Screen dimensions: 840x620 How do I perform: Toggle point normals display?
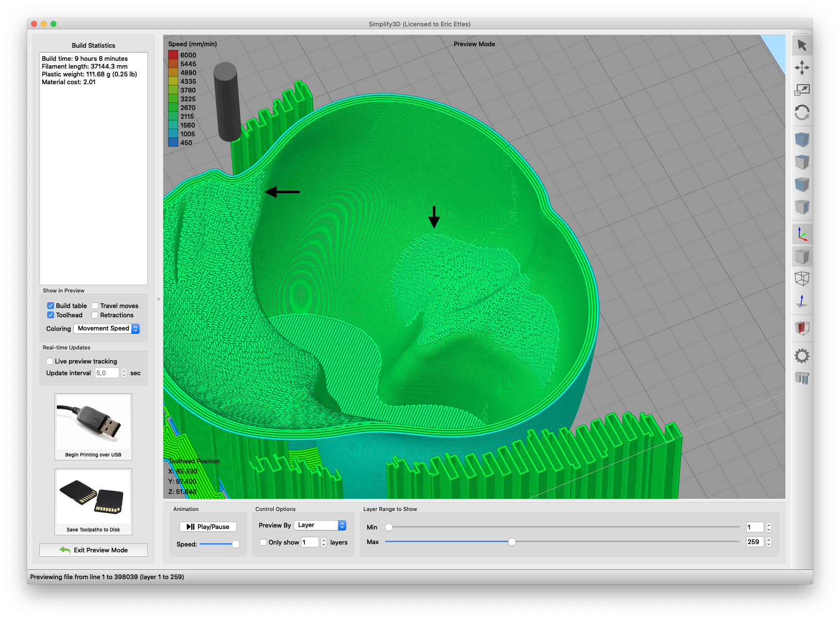pos(802,302)
